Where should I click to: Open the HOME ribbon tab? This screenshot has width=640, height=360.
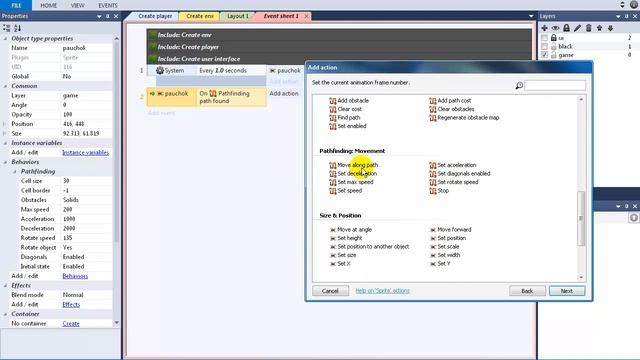[x=49, y=5]
